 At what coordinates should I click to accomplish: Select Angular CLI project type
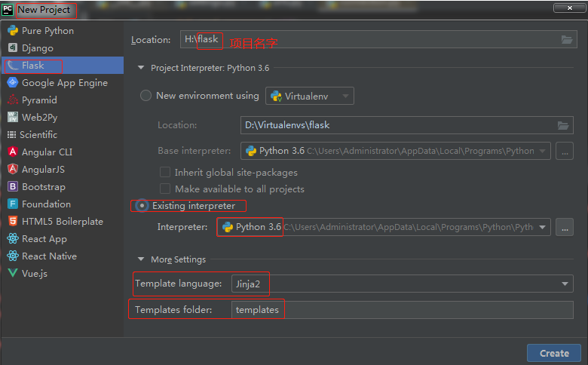coord(63,152)
